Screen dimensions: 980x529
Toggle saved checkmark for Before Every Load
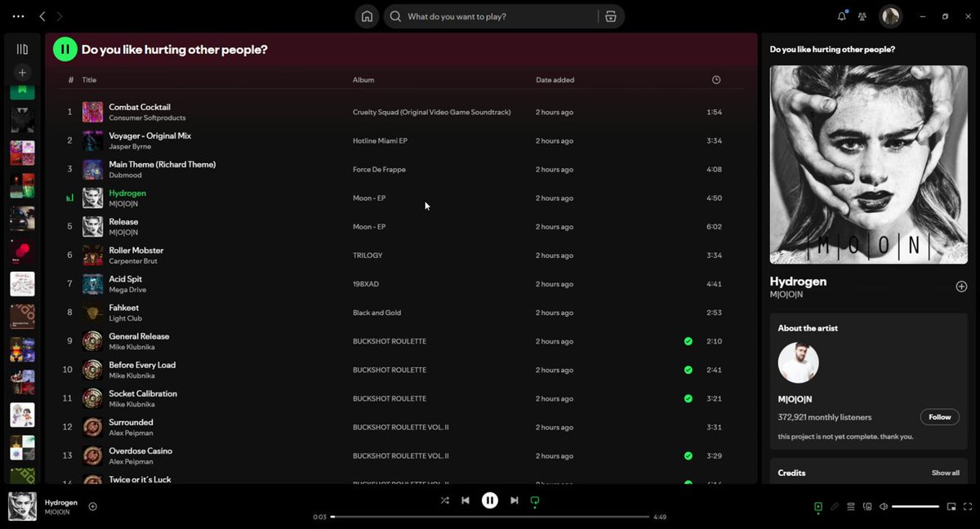[688, 370]
